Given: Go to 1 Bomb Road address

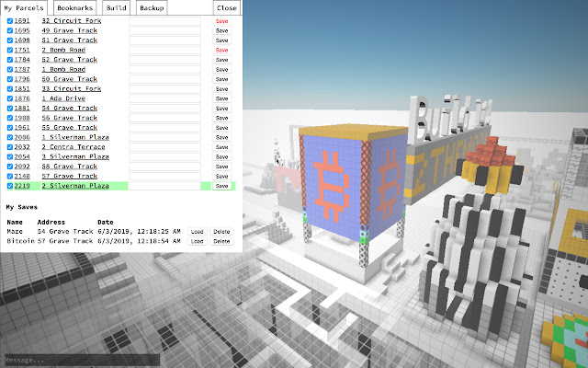Looking at the screenshot, I should click(x=63, y=70).
